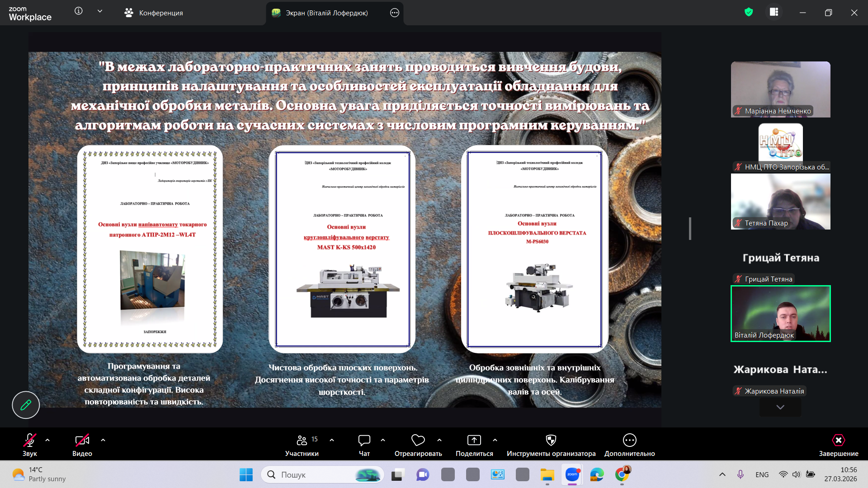Open options on Экран (Віталій Лофердюк) tab
The height and width of the screenshot is (488, 868).
point(394,13)
